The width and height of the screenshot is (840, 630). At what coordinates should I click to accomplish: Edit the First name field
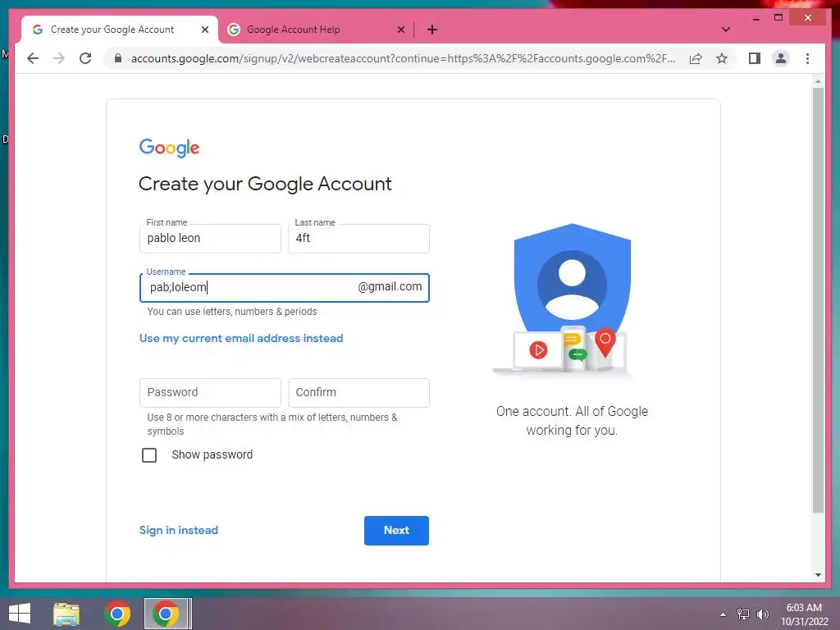pos(210,239)
